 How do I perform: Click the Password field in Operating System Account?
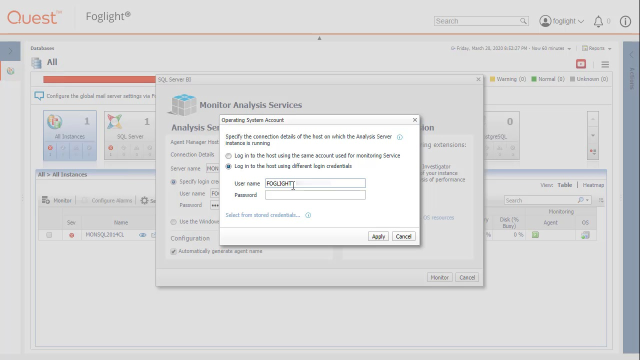[315, 195]
